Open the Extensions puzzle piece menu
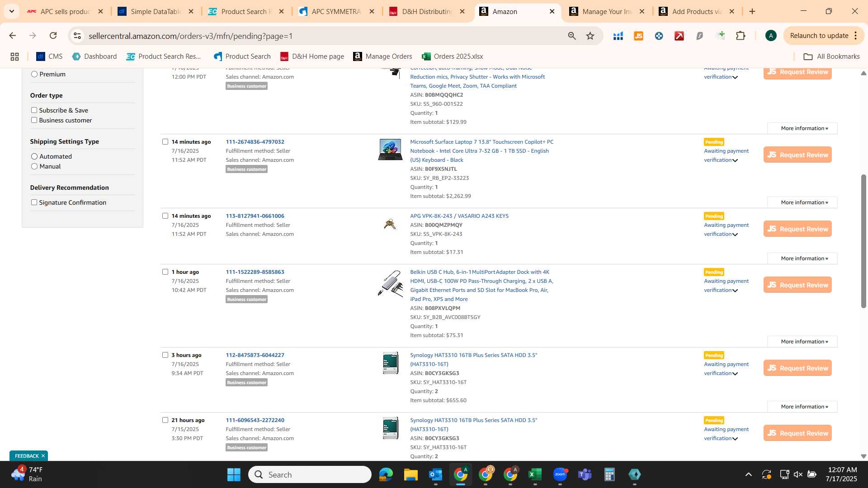This screenshot has width=868, height=488. point(741,36)
